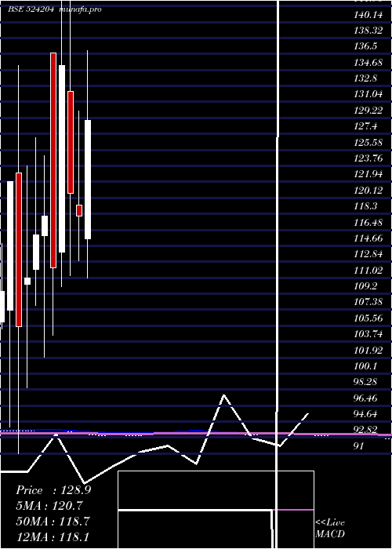Click the peak of the white indicator line
This screenshot has width=392, height=549.
(x=224, y=395)
